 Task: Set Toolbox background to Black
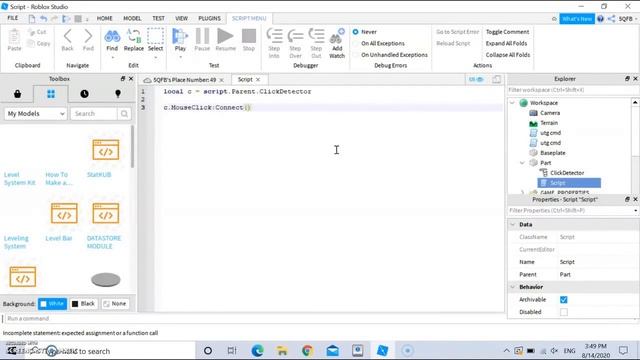(x=83, y=304)
